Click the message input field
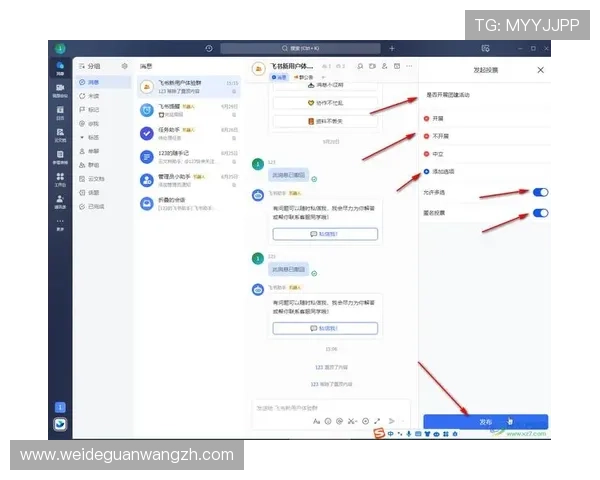600x480 pixels. [x=320, y=407]
